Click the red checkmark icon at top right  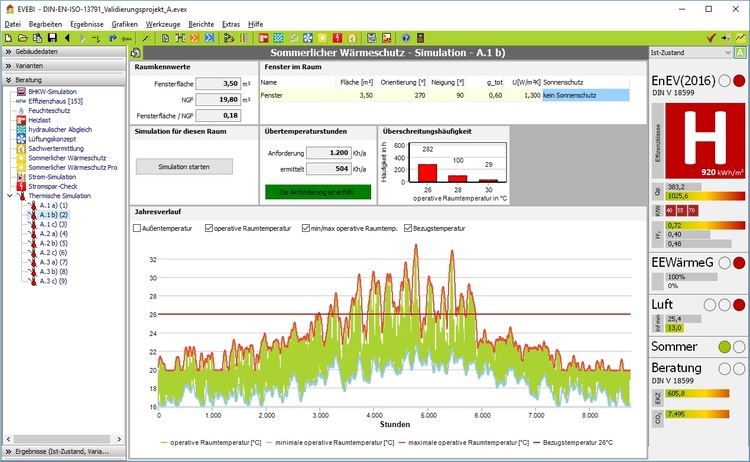710,38
